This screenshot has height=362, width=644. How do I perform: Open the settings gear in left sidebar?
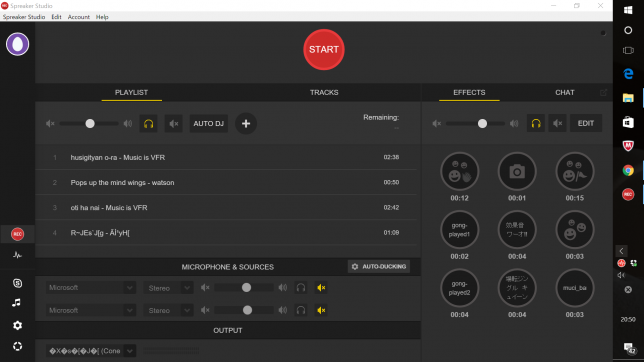point(17,325)
